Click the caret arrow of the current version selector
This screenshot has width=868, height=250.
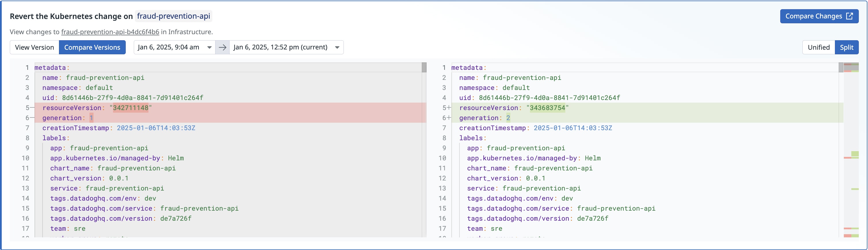click(337, 47)
